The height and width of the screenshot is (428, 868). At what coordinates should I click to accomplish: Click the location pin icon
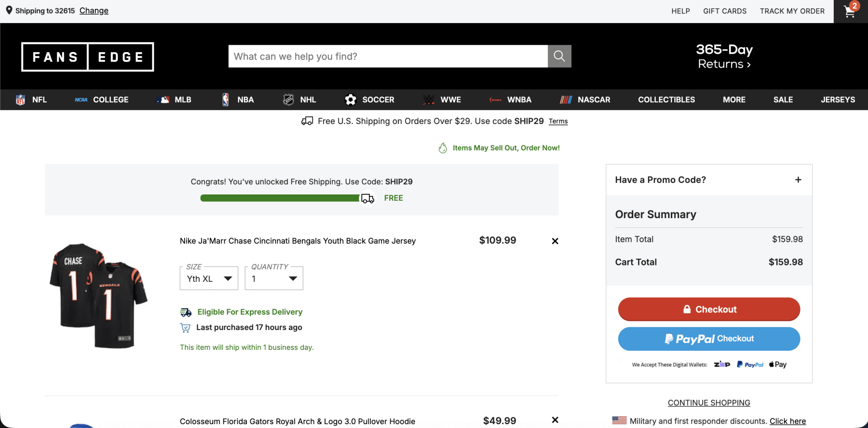(x=9, y=10)
